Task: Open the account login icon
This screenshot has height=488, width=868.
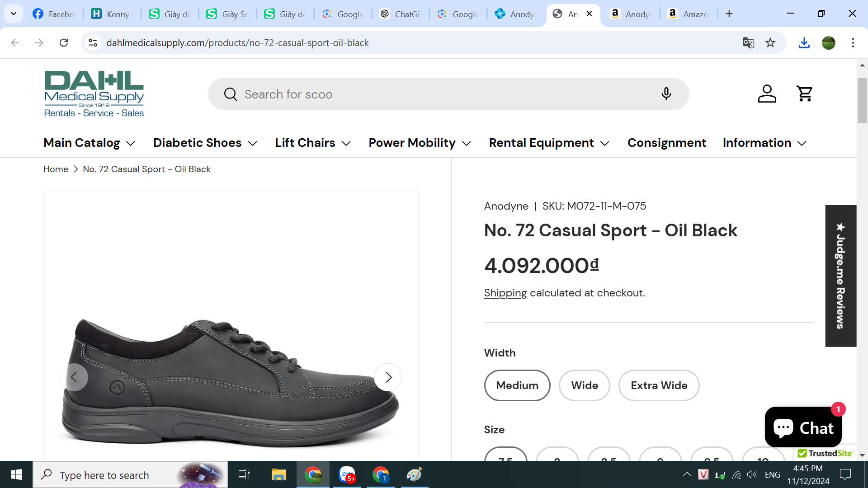Action: pyautogui.click(x=767, y=94)
